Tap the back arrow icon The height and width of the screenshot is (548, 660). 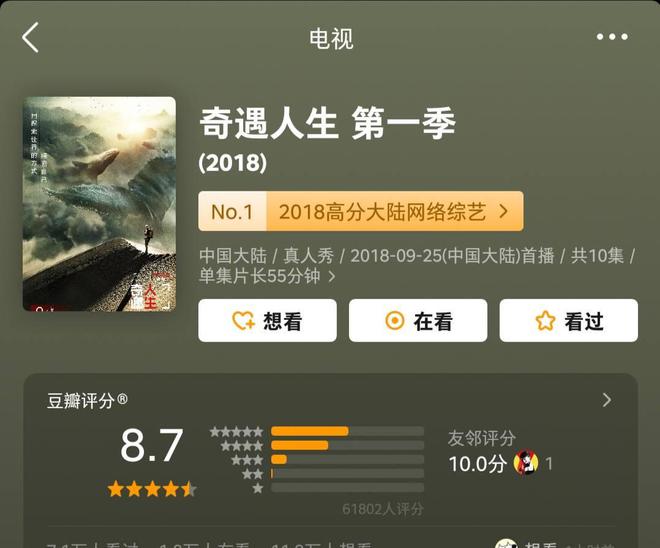30,37
